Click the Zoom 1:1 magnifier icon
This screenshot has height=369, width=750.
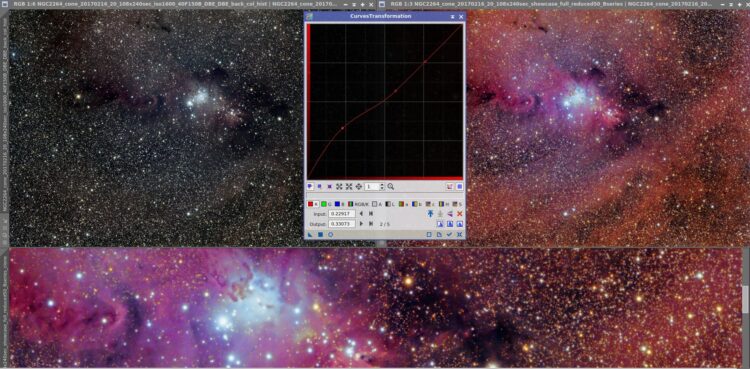click(x=390, y=187)
